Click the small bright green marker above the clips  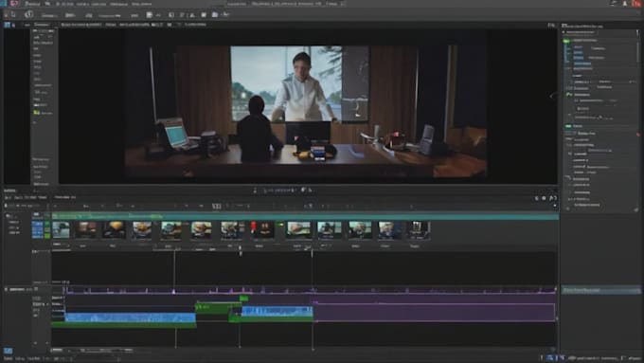[x=243, y=298]
